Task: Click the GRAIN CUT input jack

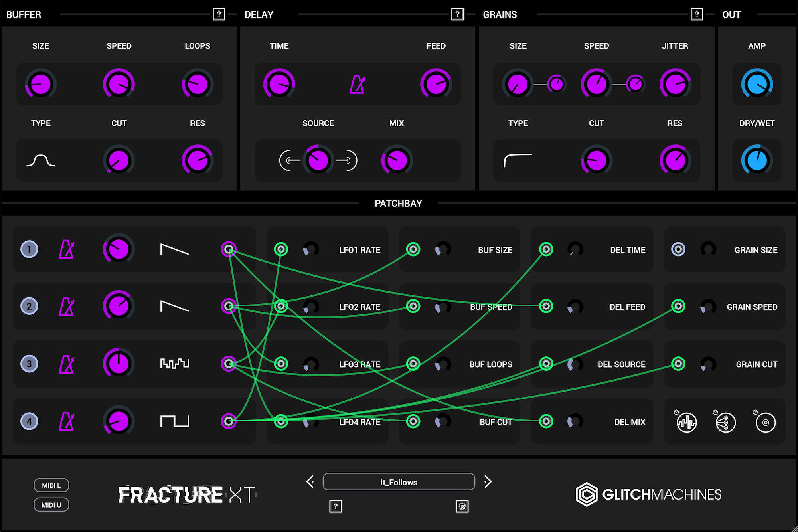Action: pyautogui.click(x=678, y=364)
